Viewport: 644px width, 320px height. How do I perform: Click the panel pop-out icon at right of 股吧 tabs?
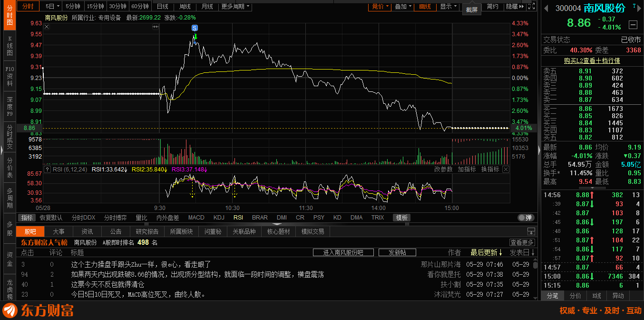(x=531, y=231)
